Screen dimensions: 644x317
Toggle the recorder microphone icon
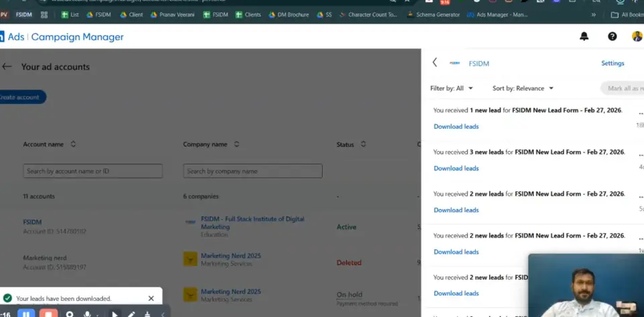(87, 314)
